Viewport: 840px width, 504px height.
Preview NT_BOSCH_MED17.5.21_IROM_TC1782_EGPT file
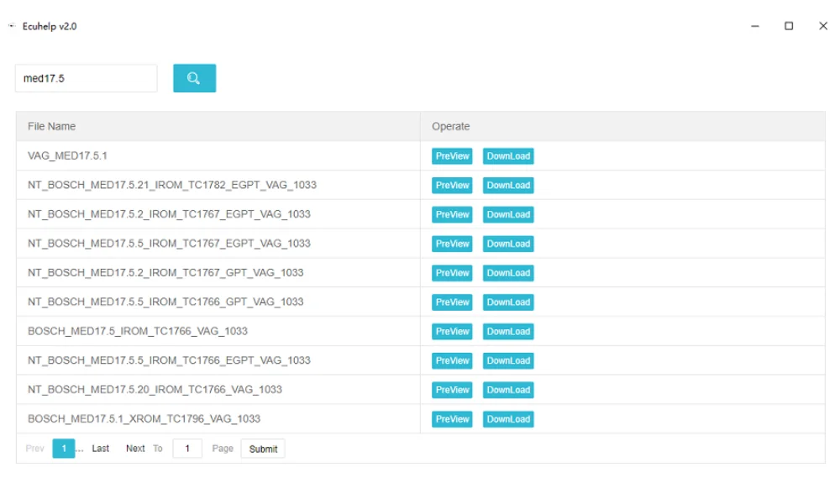tap(452, 186)
